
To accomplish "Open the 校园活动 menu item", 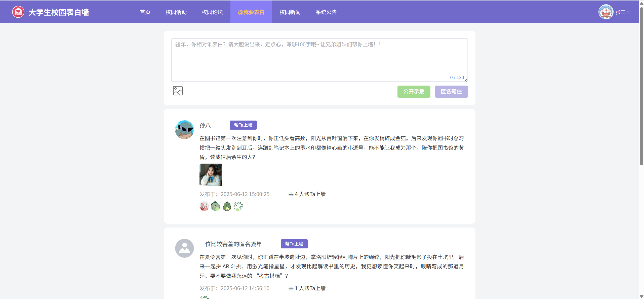I will pyautogui.click(x=176, y=12).
